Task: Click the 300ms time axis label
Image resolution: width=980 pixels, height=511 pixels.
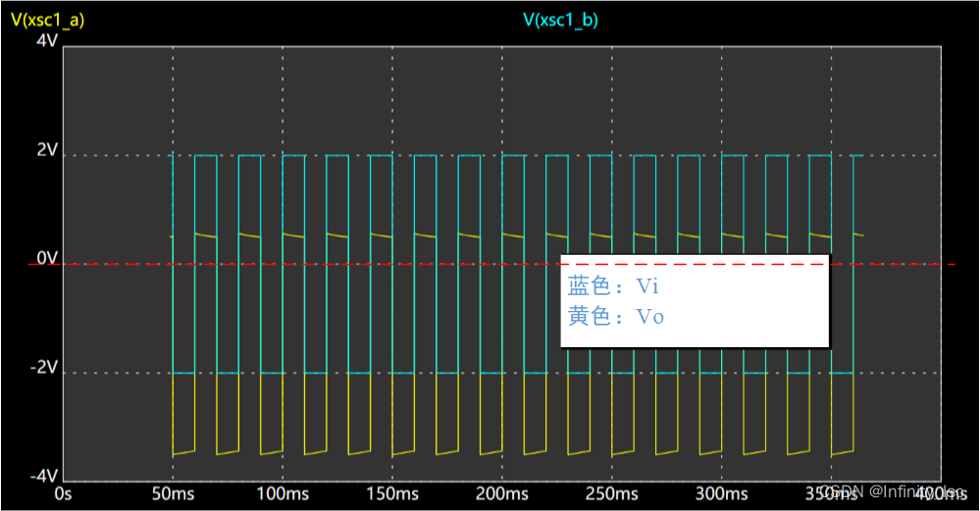Action: click(722, 494)
